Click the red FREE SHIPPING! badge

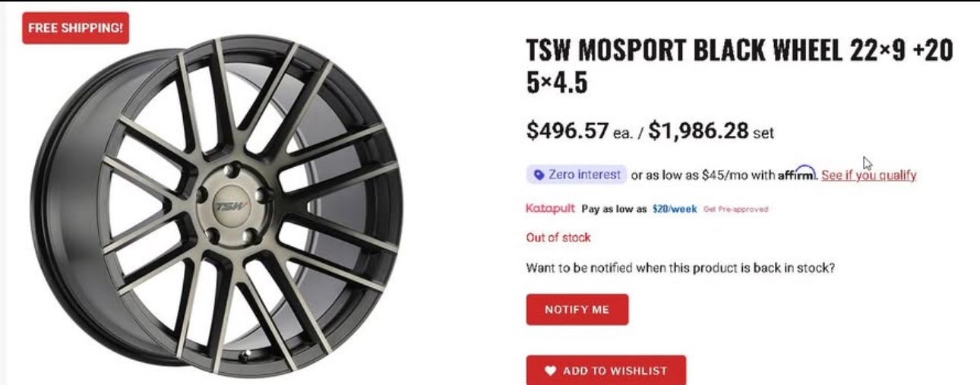[75, 28]
